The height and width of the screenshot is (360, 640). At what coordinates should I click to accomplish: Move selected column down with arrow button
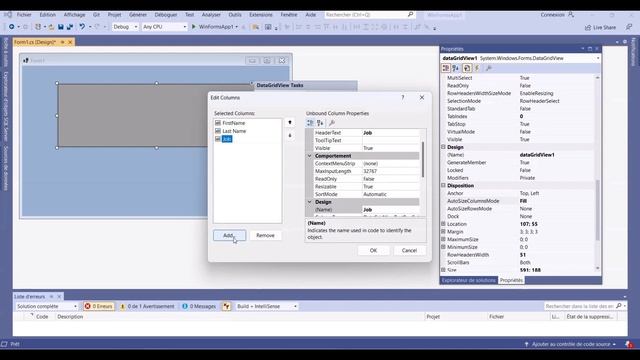290,136
